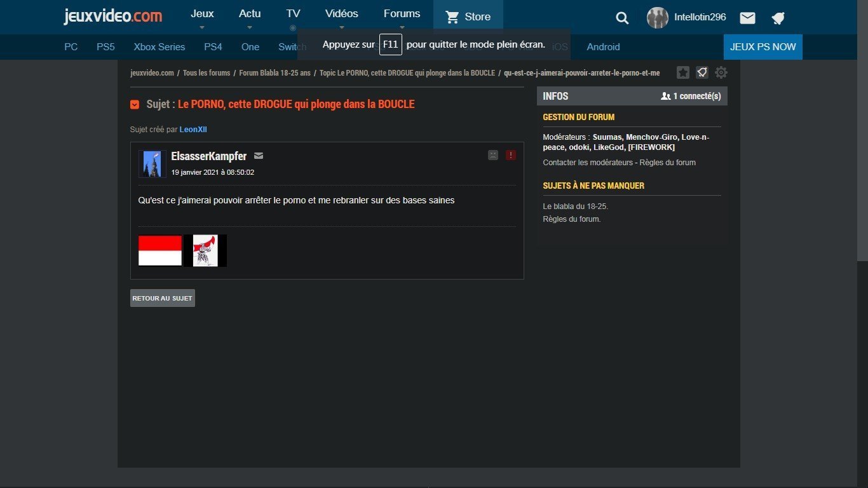The width and height of the screenshot is (868, 488).
Task: Select the PC platform tab
Action: pyautogui.click(x=71, y=47)
